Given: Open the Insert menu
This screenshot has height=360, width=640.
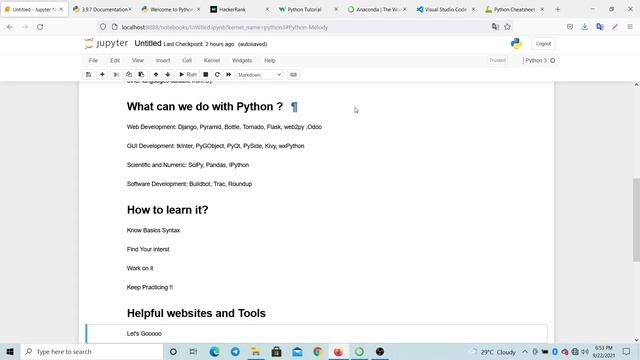Looking at the screenshot, I should point(163,60).
